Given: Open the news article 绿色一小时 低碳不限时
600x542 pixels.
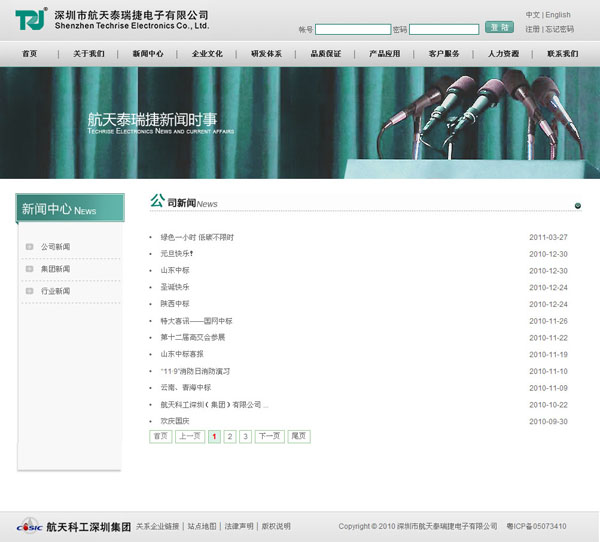Looking at the screenshot, I should click(x=197, y=237).
